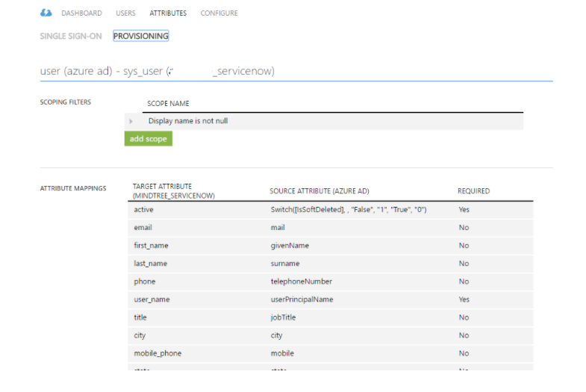Click the active target attribute row
The image size is (586, 392).
[x=331, y=210]
